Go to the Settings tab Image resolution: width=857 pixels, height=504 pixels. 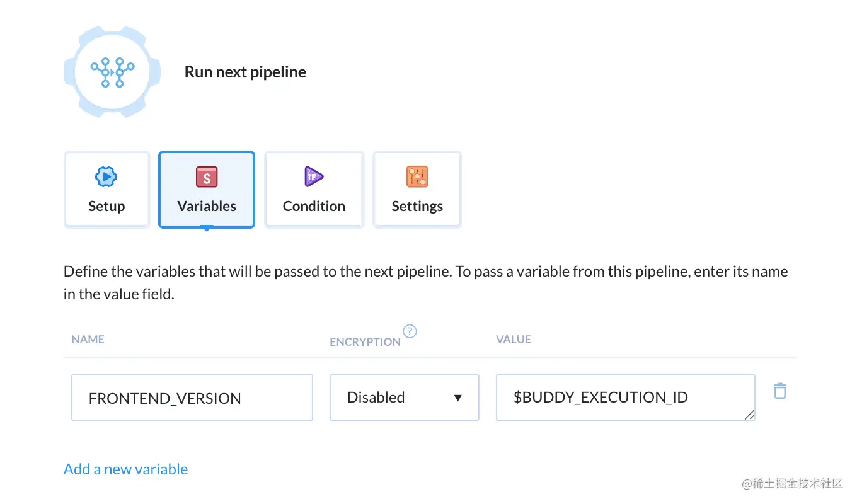tap(417, 189)
